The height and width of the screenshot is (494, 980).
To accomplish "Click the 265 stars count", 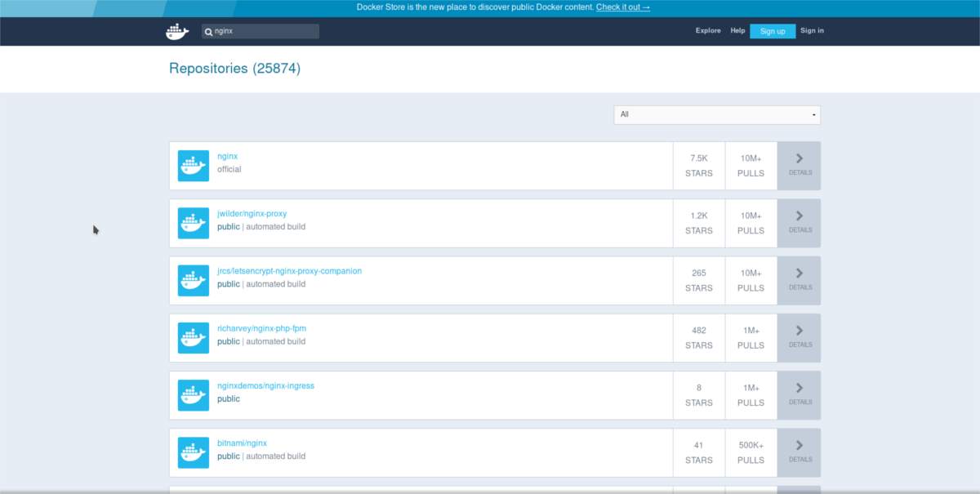I will pos(699,273).
